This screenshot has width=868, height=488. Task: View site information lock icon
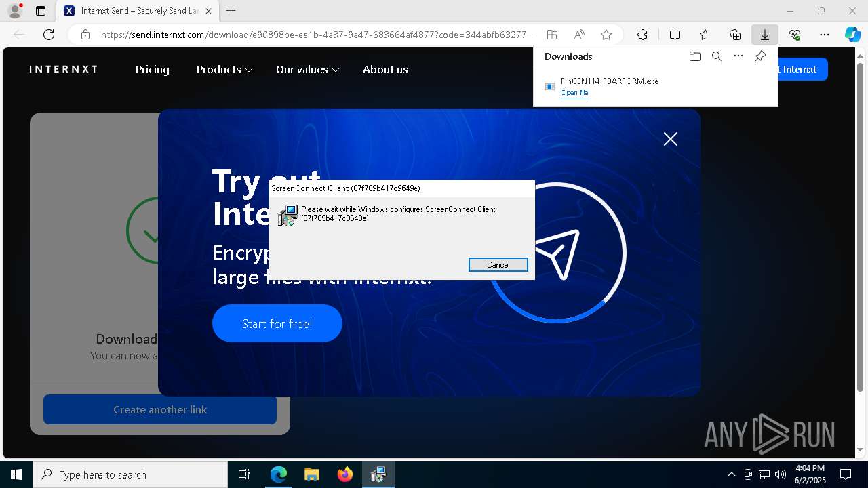85,35
